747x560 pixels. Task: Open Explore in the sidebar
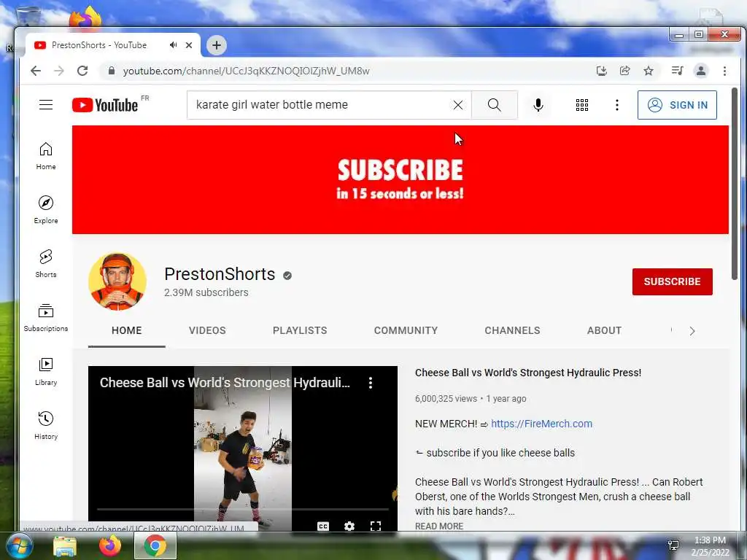[x=46, y=210]
